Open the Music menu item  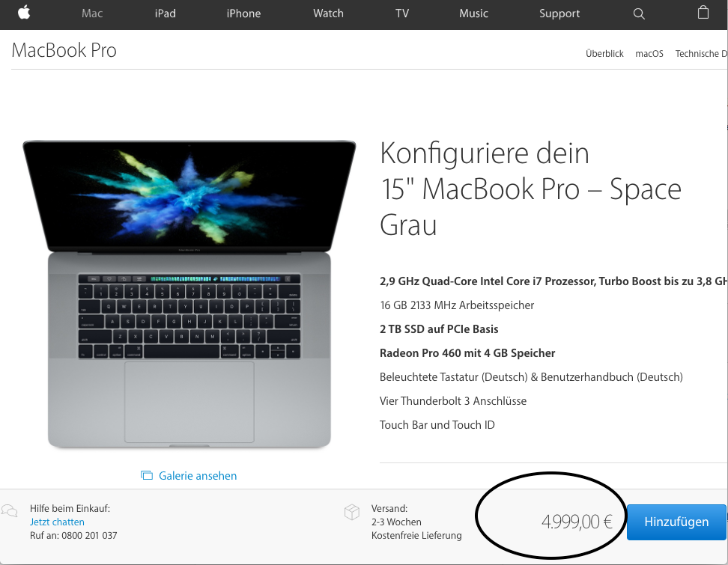(x=473, y=13)
